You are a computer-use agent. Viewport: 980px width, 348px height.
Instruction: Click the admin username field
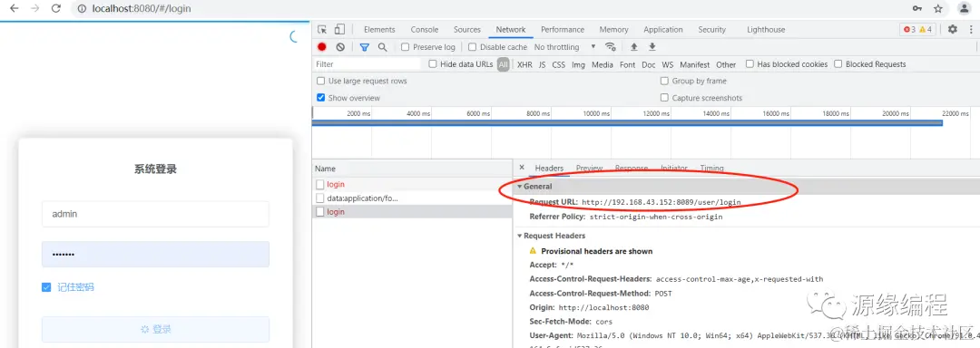click(x=155, y=213)
